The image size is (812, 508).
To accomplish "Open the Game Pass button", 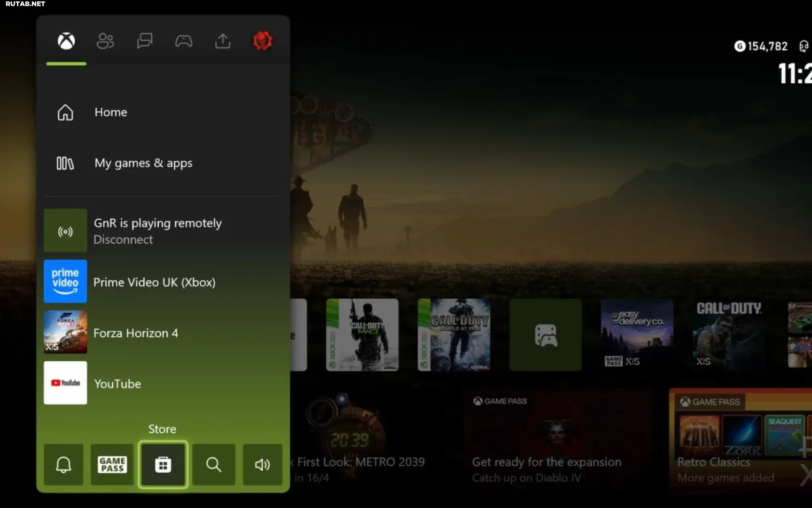I will pyautogui.click(x=112, y=465).
